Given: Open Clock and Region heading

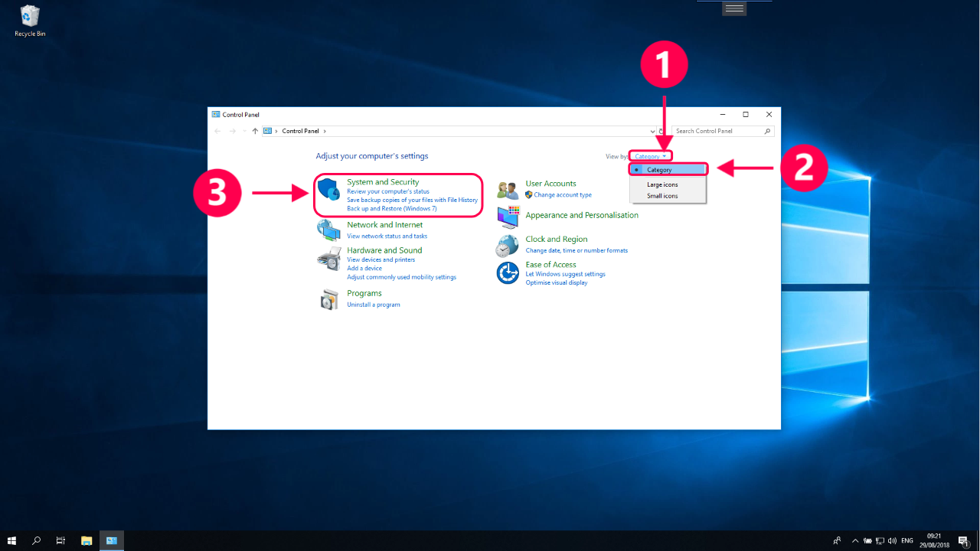Looking at the screenshot, I should click(557, 239).
